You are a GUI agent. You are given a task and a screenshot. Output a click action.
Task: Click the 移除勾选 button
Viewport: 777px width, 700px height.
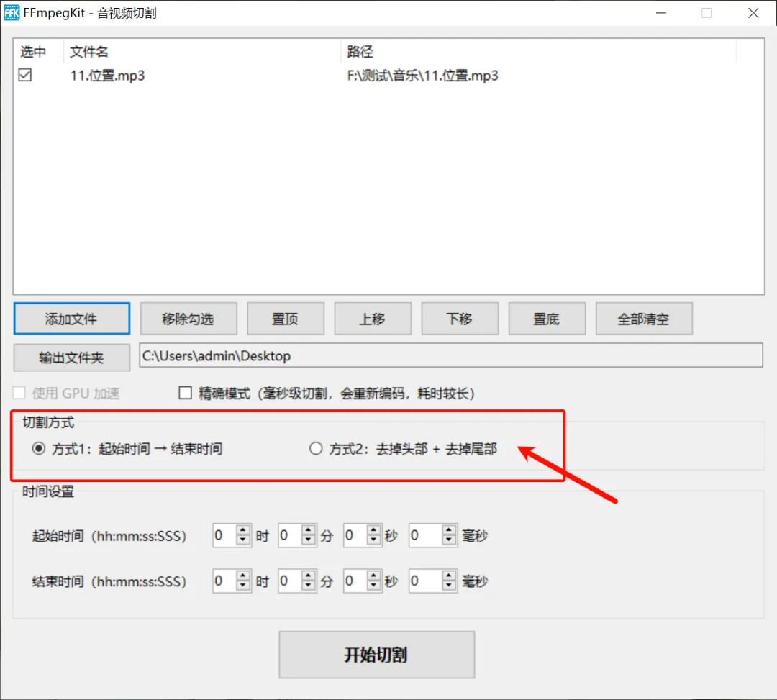coord(188,319)
